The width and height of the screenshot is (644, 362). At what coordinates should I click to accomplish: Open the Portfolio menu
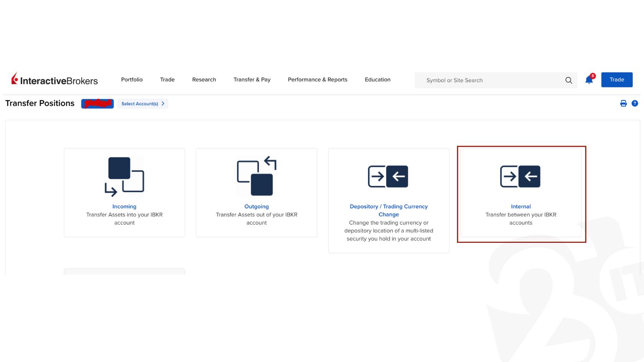[x=132, y=80]
